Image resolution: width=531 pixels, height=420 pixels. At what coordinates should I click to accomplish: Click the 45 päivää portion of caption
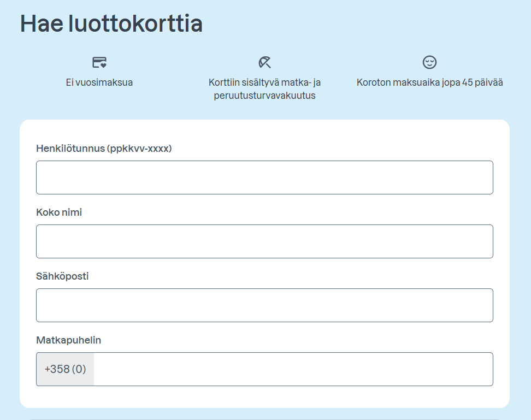point(484,83)
